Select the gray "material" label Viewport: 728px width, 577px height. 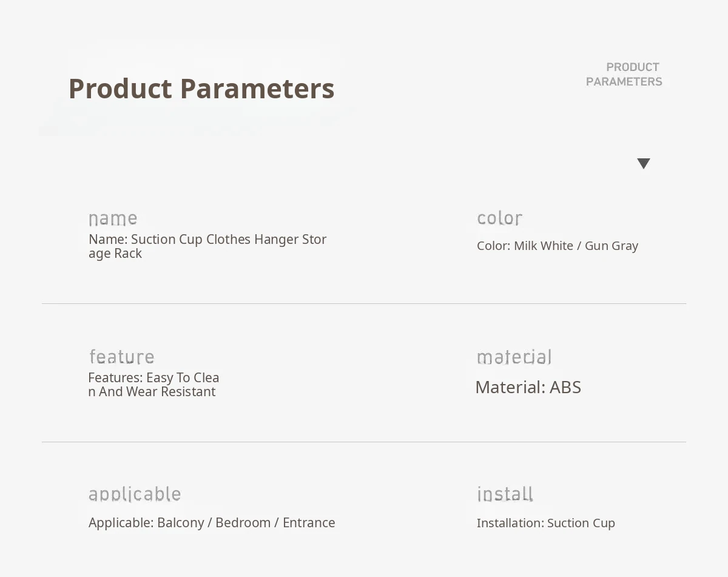coord(514,357)
